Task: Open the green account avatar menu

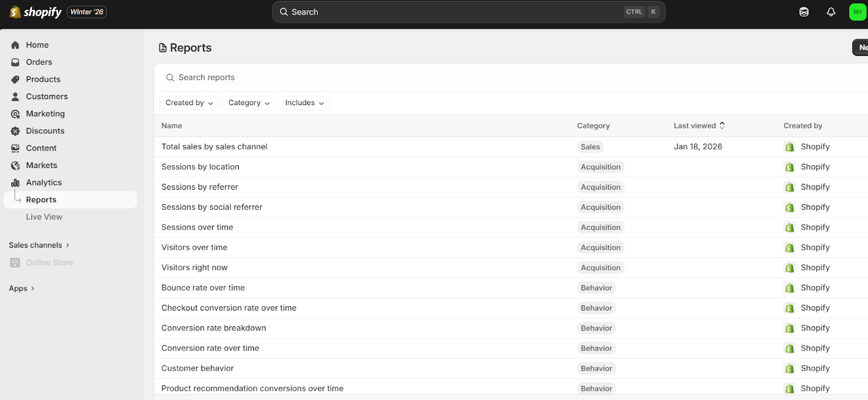Action: pos(858,12)
